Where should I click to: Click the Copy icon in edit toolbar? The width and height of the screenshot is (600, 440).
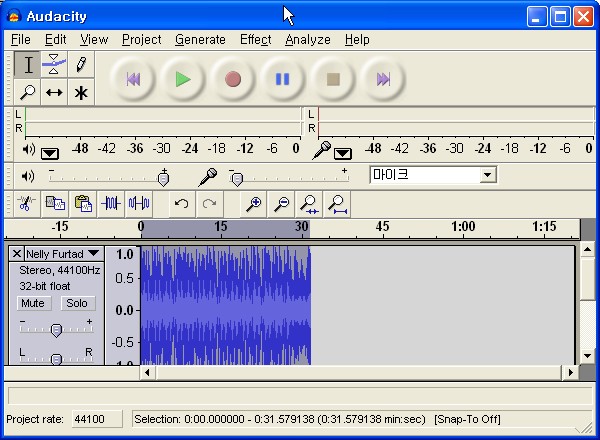55,204
